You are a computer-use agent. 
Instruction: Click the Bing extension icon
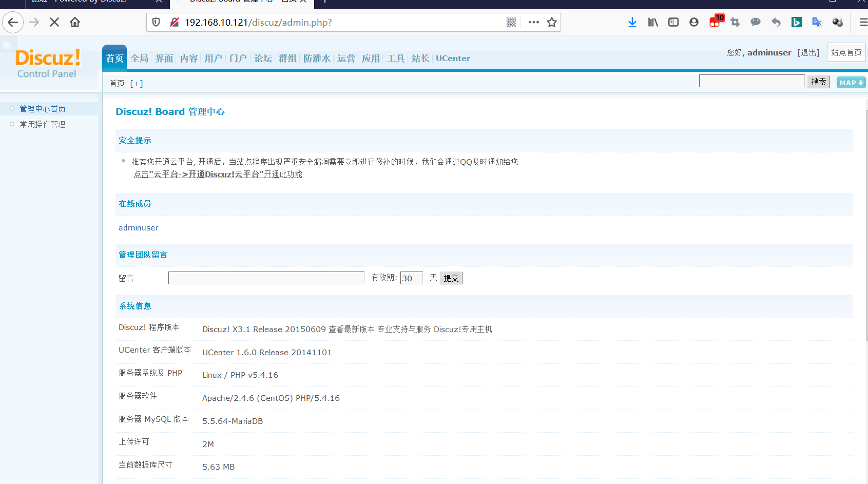coord(797,23)
